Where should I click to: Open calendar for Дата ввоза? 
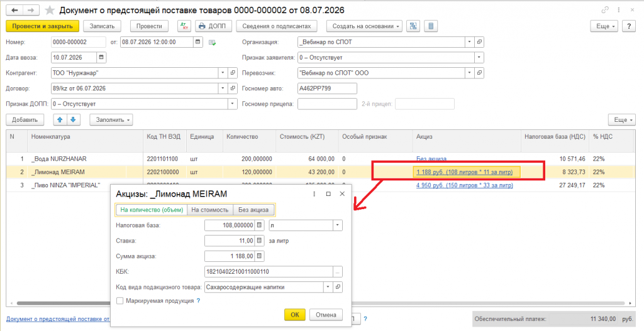tap(101, 57)
